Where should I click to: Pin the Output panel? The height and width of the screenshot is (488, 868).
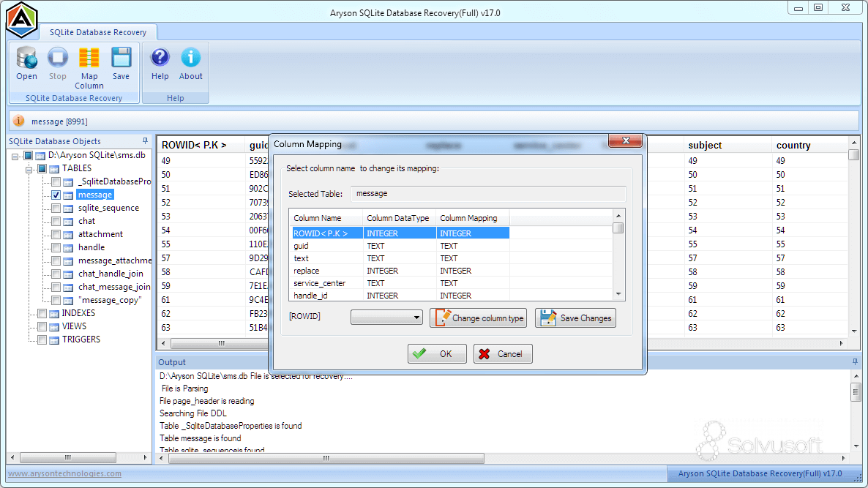(856, 362)
